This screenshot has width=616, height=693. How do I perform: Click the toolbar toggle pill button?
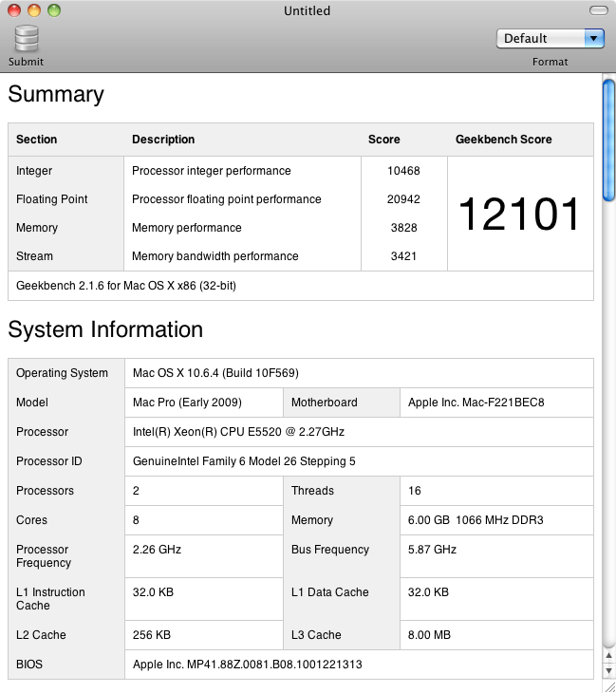[x=598, y=10]
